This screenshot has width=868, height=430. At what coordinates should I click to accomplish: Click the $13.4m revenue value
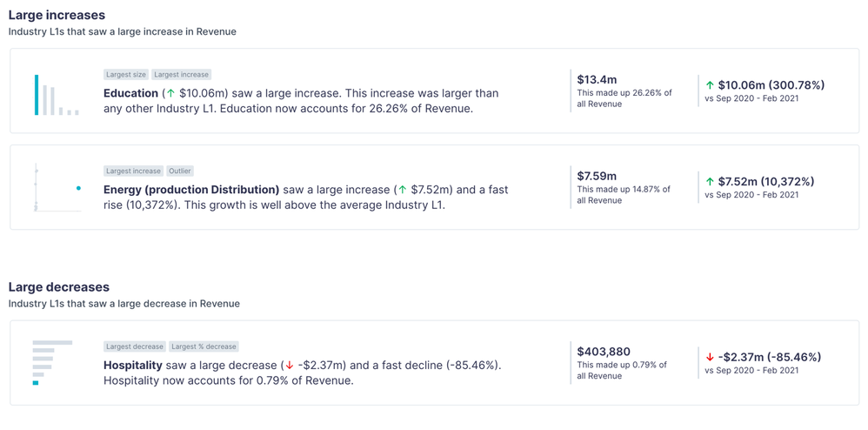594,80
